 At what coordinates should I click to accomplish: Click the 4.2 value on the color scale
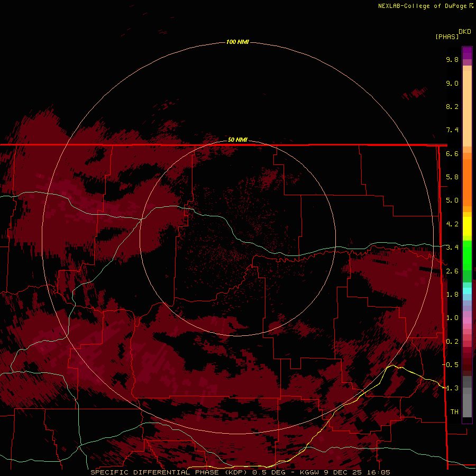[x=452, y=224]
